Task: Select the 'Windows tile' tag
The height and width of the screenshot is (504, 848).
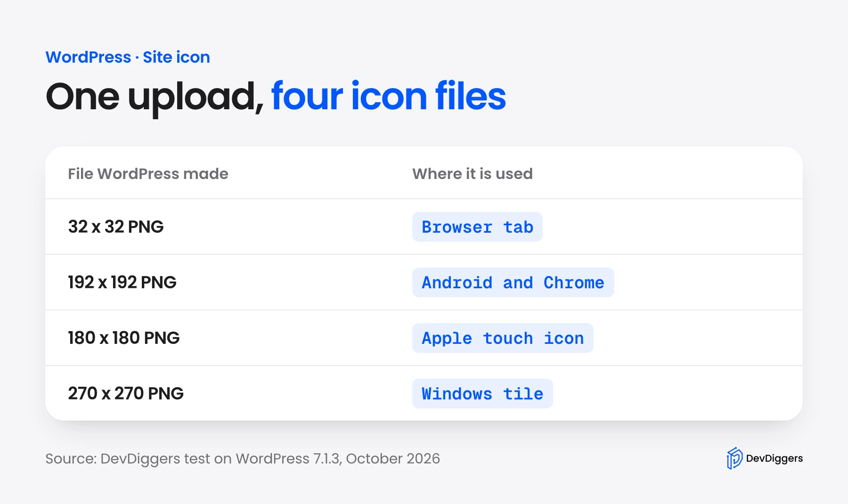Action: (482, 394)
